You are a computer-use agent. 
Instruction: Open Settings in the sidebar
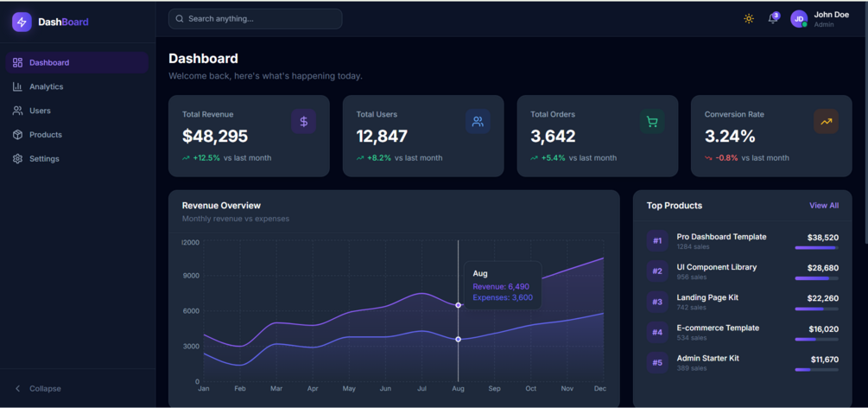tap(77, 158)
